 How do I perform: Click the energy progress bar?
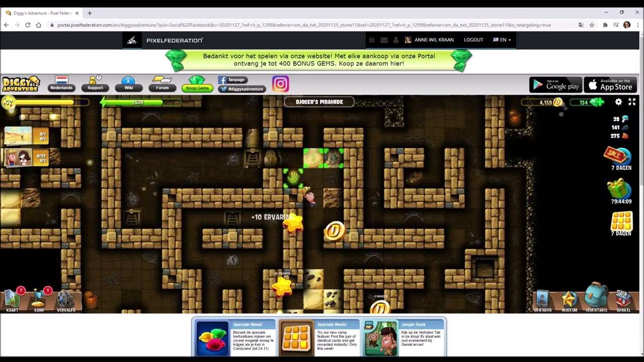(140, 103)
